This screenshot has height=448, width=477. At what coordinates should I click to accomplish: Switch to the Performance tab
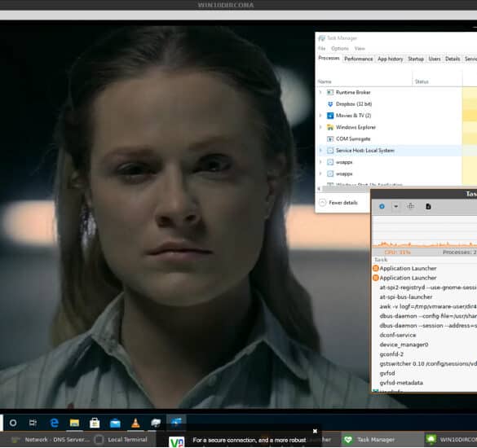(x=359, y=59)
